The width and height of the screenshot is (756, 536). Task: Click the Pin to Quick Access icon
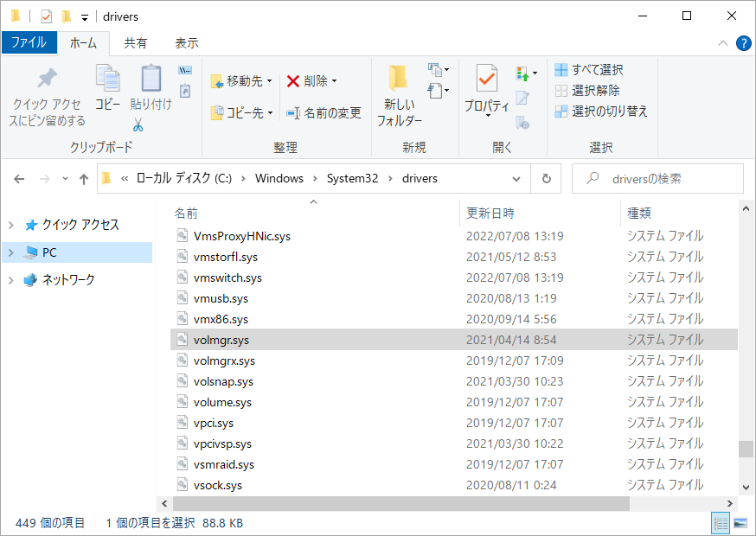(x=48, y=78)
